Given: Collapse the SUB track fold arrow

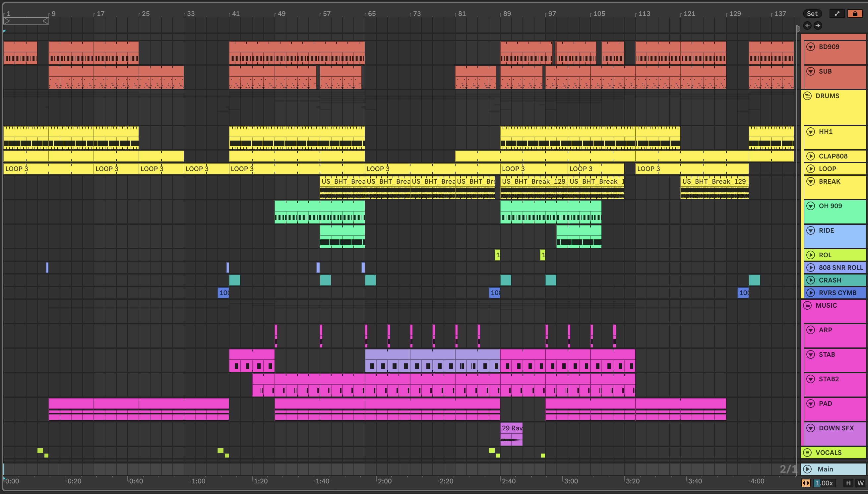Looking at the screenshot, I should [810, 71].
